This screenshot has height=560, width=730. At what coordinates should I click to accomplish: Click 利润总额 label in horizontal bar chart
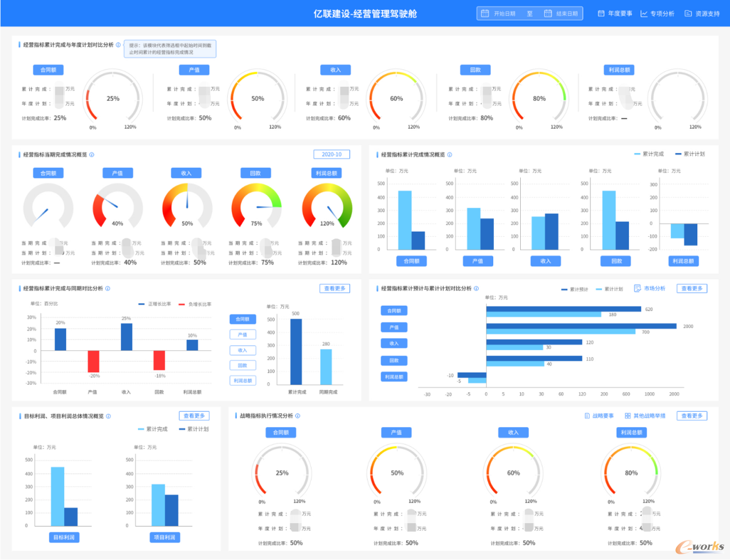(394, 377)
